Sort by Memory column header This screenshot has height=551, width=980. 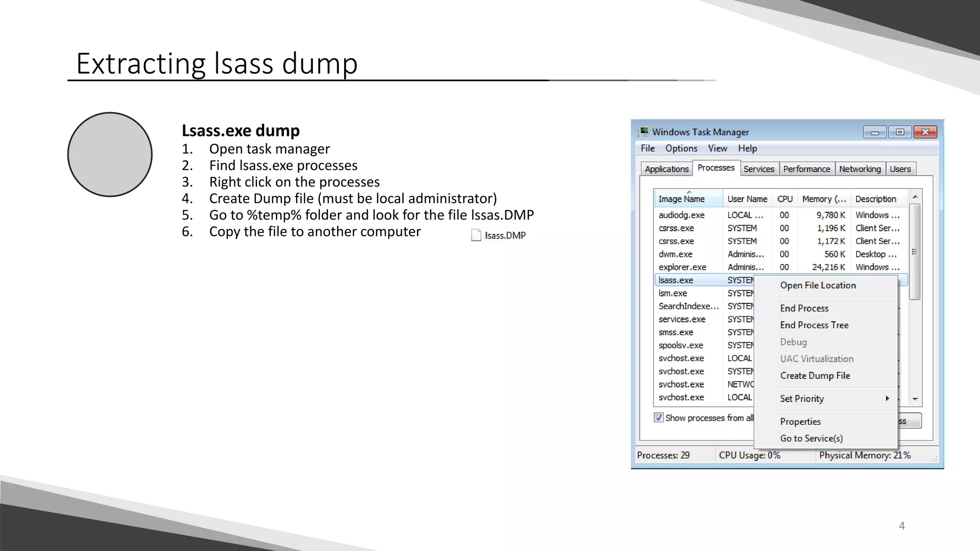coord(824,199)
